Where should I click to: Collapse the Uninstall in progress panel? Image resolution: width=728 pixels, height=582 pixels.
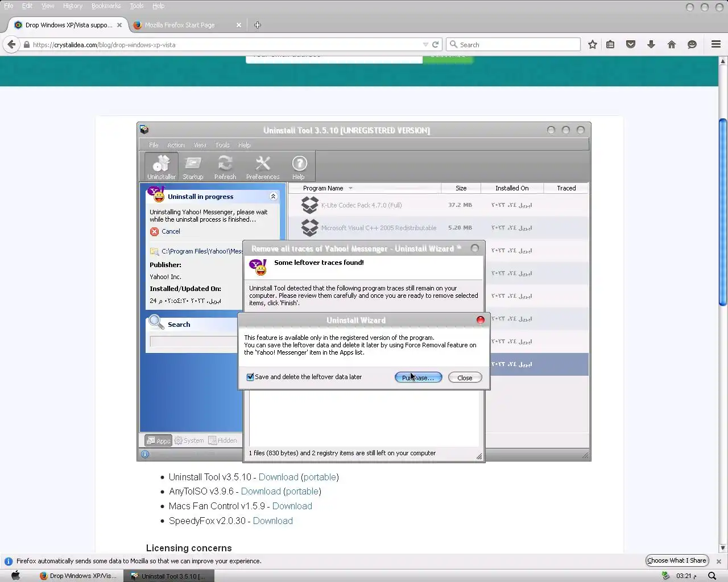point(273,196)
